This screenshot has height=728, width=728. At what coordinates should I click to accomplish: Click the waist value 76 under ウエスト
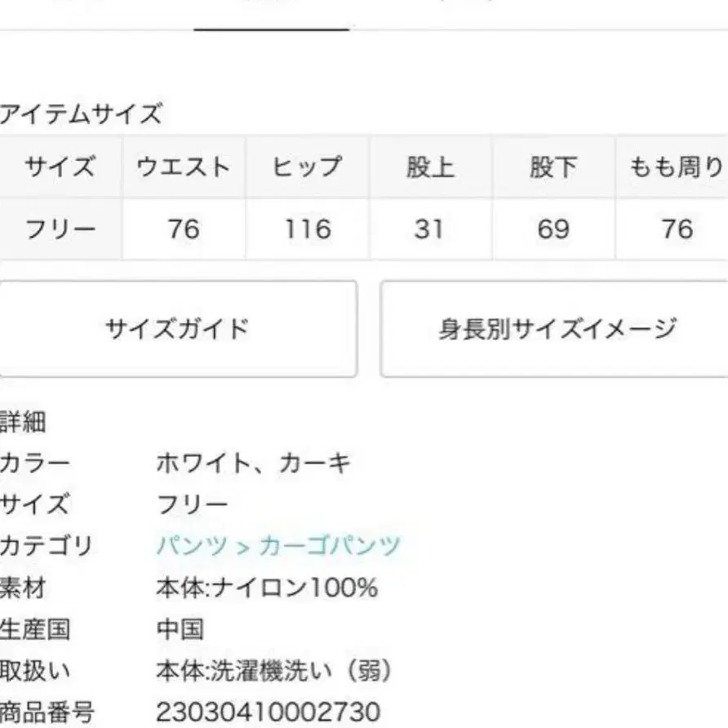(x=184, y=229)
